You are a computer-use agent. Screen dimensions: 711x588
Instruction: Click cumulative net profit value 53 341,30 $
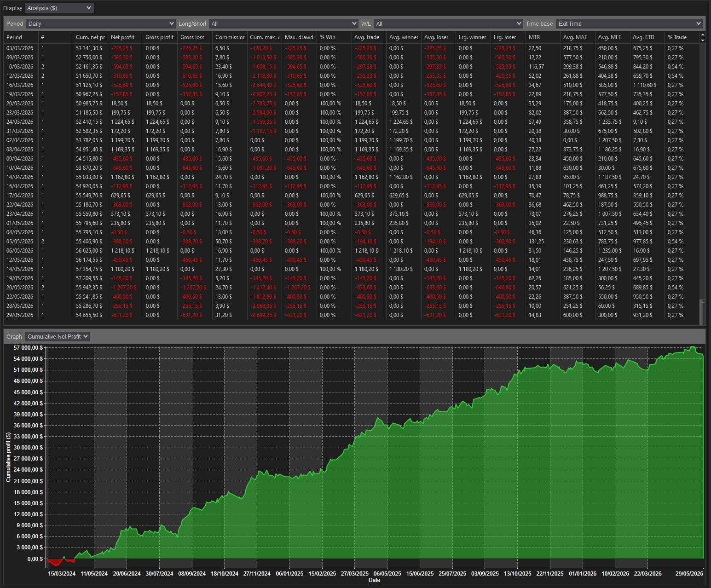pyautogui.click(x=89, y=48)
